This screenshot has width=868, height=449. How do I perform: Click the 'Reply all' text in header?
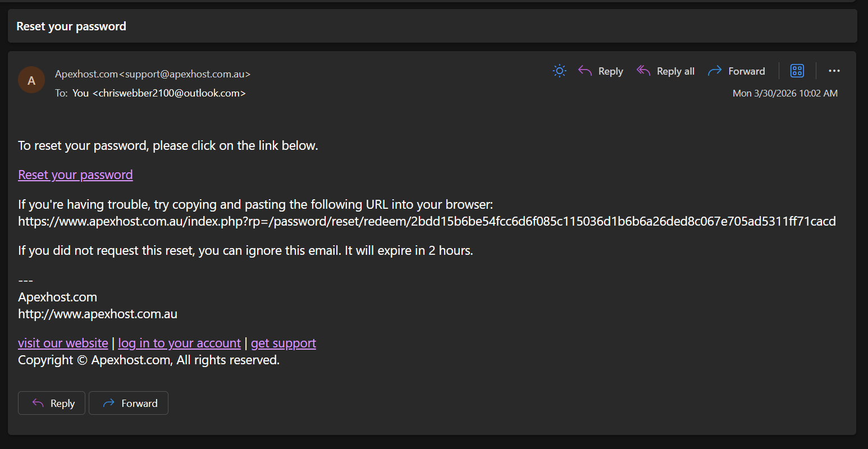tap(675, 71)
